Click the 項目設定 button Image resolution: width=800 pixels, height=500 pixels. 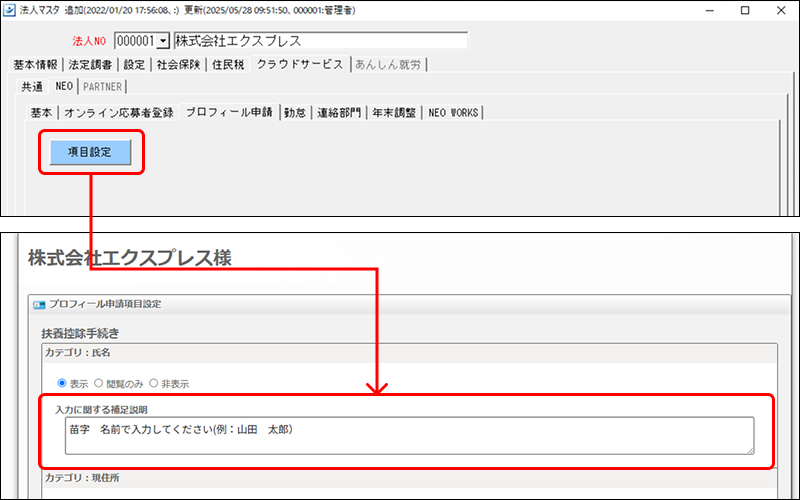pos(90,152)
